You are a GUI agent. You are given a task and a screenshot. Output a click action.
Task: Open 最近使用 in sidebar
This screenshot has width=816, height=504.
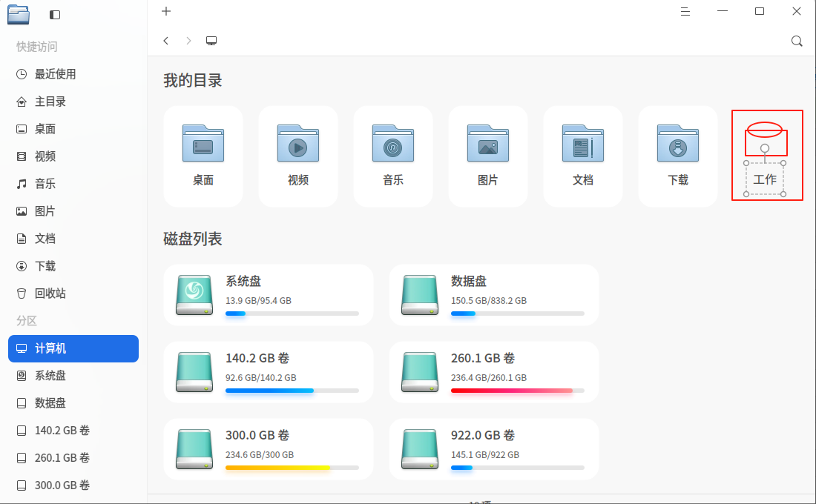click(x=73, y=74)
